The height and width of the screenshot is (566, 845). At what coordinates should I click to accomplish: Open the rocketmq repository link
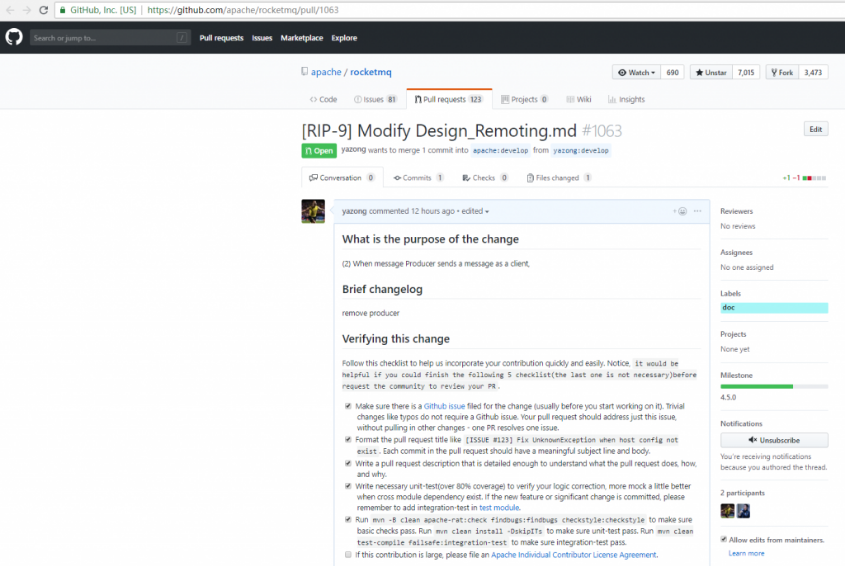coord(371,72)
